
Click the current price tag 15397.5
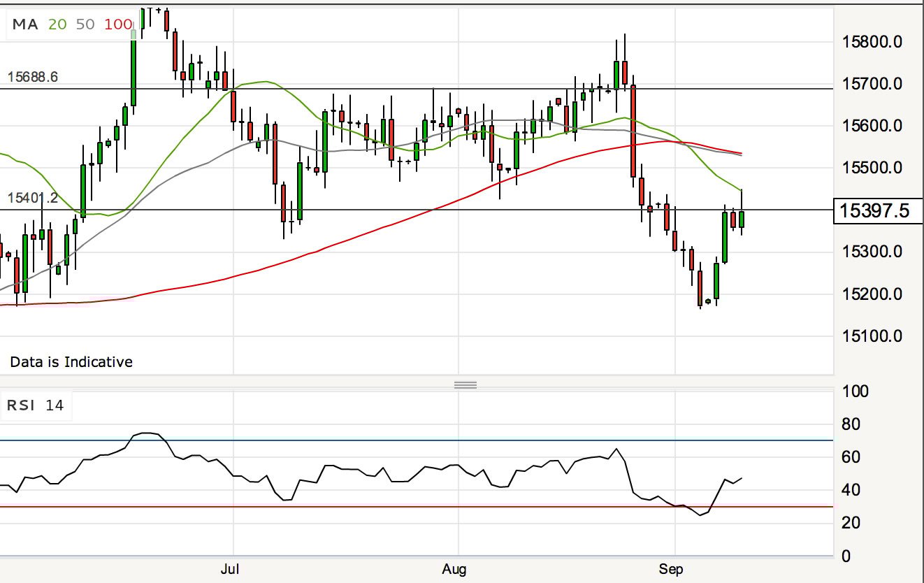[875, 210]
